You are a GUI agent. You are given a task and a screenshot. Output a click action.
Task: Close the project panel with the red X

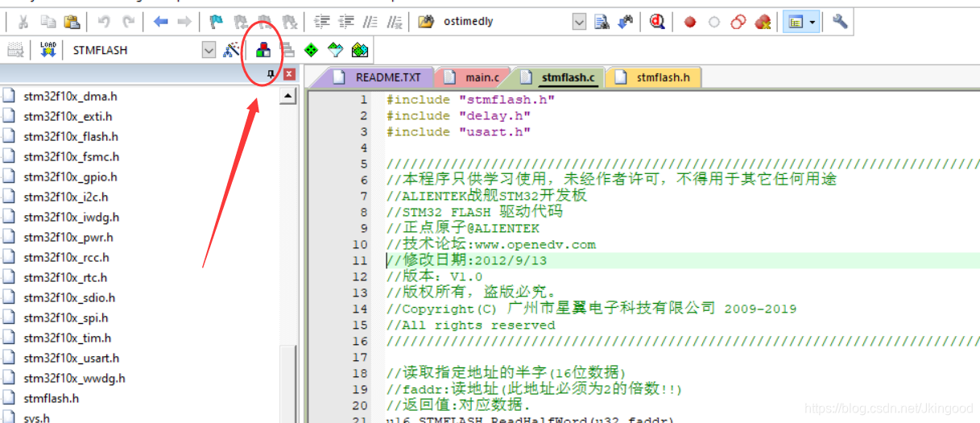click(x=289, y=74)
